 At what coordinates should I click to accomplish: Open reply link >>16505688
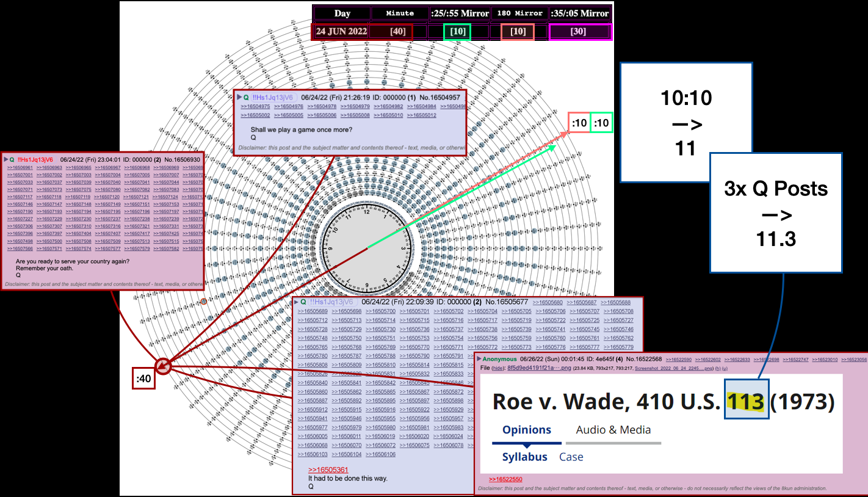617,302
